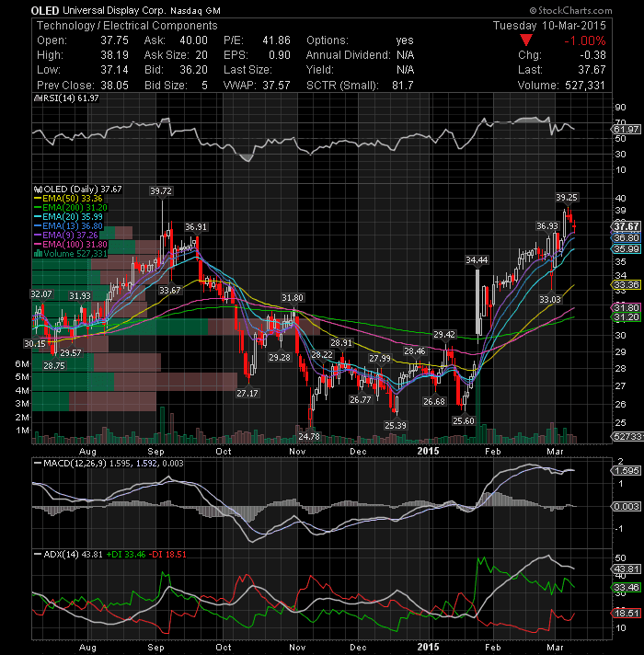
Task: Click the P/E value 41.86
Action: pyautogui.click(x=276, y=40)
